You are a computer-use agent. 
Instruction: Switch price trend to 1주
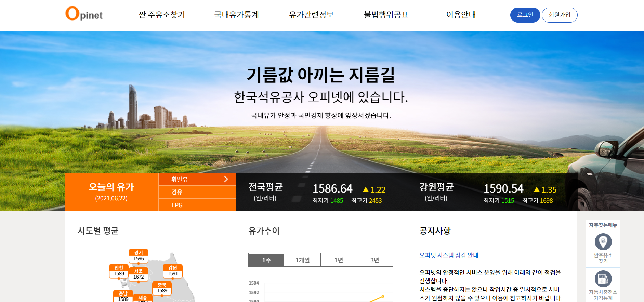266,260
